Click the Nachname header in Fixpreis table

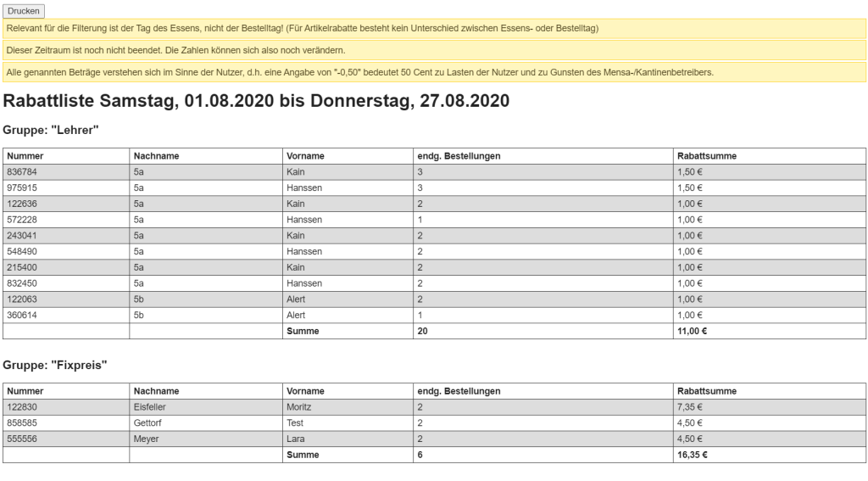pyautogui.click(x=156, y=391)
